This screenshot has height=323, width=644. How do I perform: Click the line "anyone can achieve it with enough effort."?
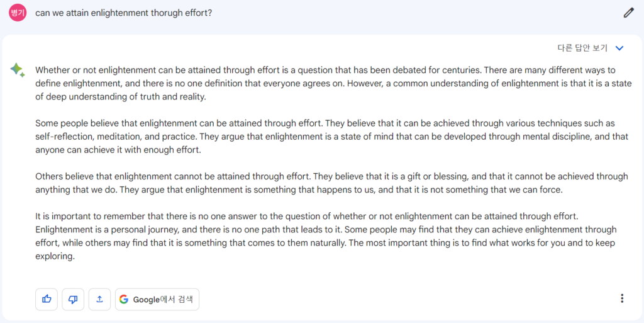coord(118,150)
